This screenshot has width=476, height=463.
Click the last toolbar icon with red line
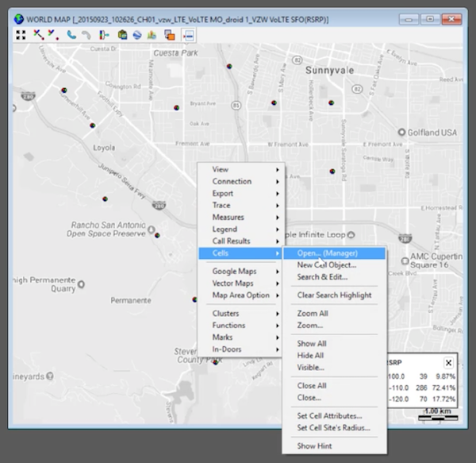[188, 34]
